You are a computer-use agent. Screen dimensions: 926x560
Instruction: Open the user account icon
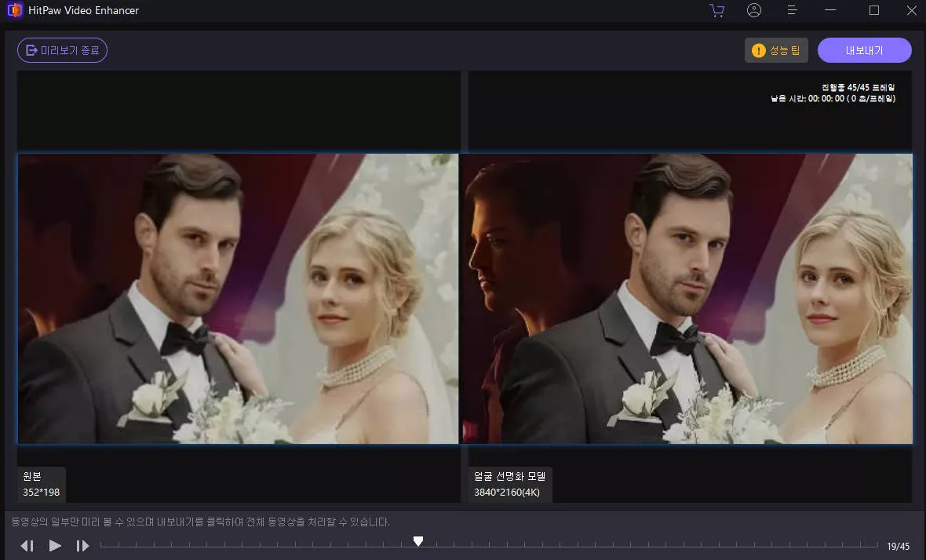coord(754,11)
